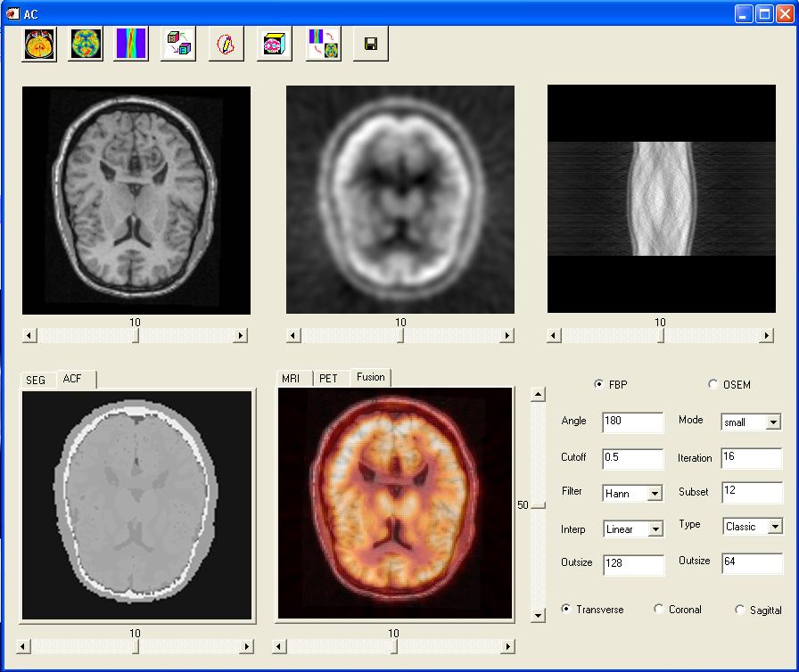This screenshot has width=799, height=672.
Task: Select the PET colormap brain icon
Action: point(85,42)
